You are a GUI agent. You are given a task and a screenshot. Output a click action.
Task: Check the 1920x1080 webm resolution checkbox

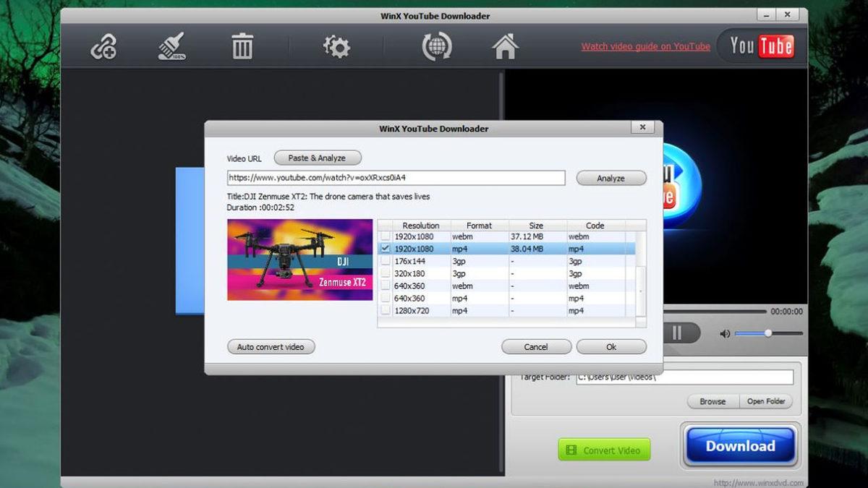386,236
